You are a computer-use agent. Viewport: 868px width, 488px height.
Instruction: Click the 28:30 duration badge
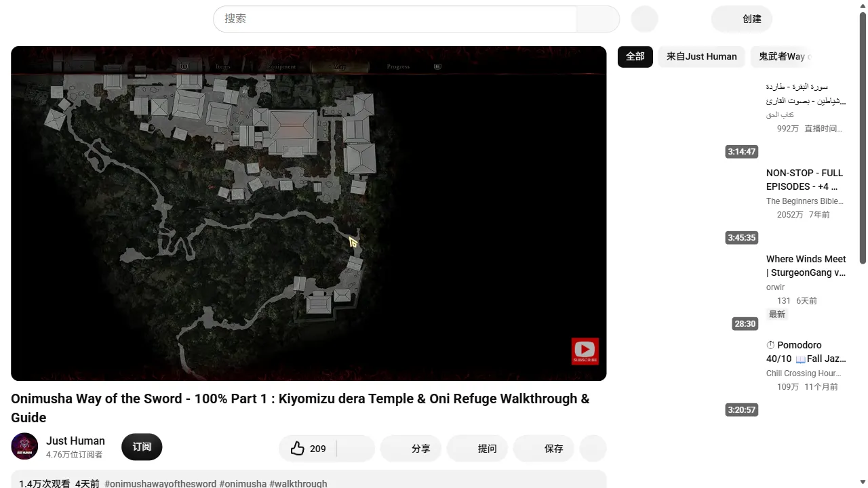tap(745, 324)
